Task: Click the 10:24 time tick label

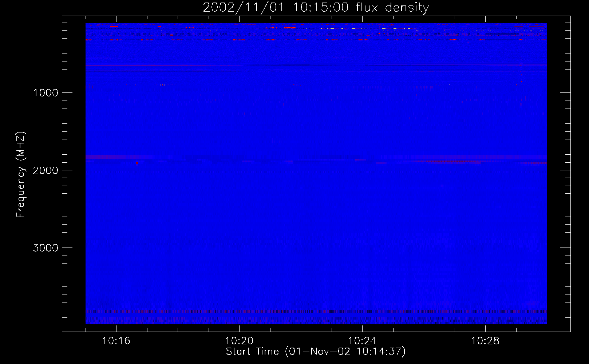Action: (x=362, y=341)
